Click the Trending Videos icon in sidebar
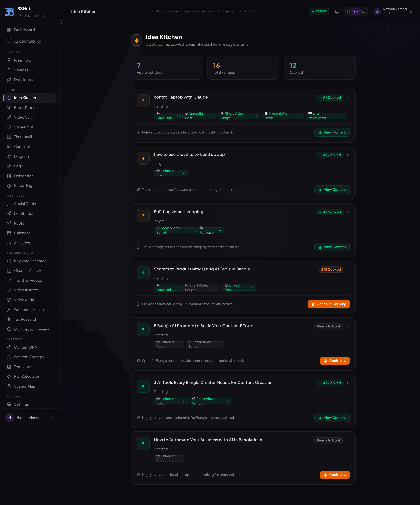This screenshot has height=505, width=420. 9,280
